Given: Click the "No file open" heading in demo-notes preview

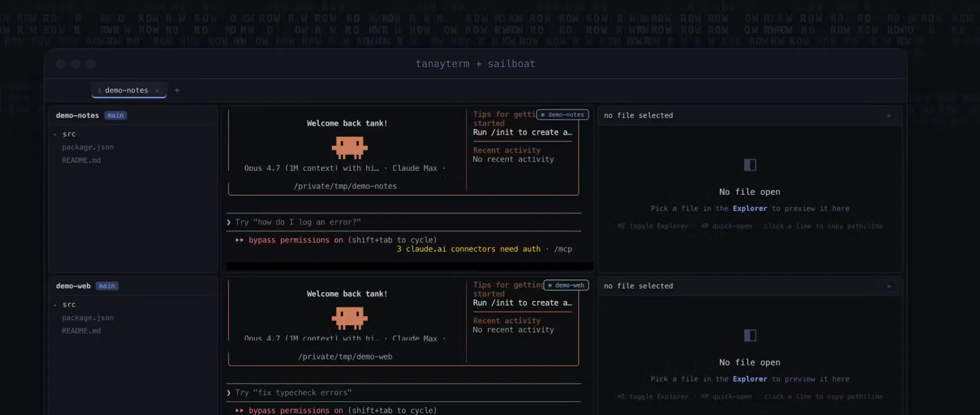Looking at the screenshot, I should pos(749,192).
